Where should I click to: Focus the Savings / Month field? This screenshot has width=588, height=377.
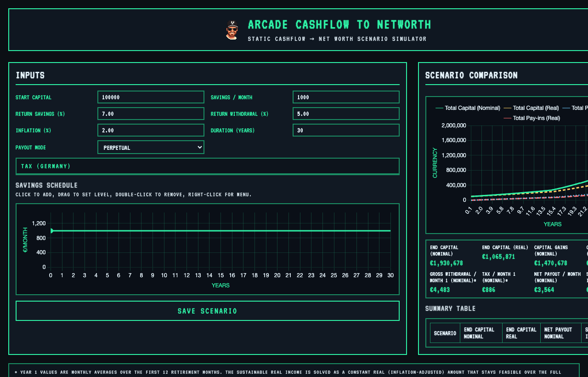(x=346, y=97)
